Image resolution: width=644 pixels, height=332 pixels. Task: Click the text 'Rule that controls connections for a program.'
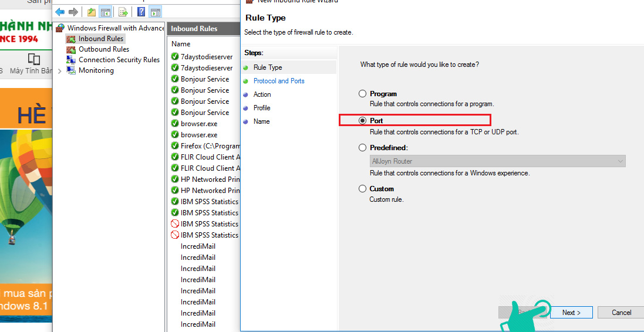[432, 104]
